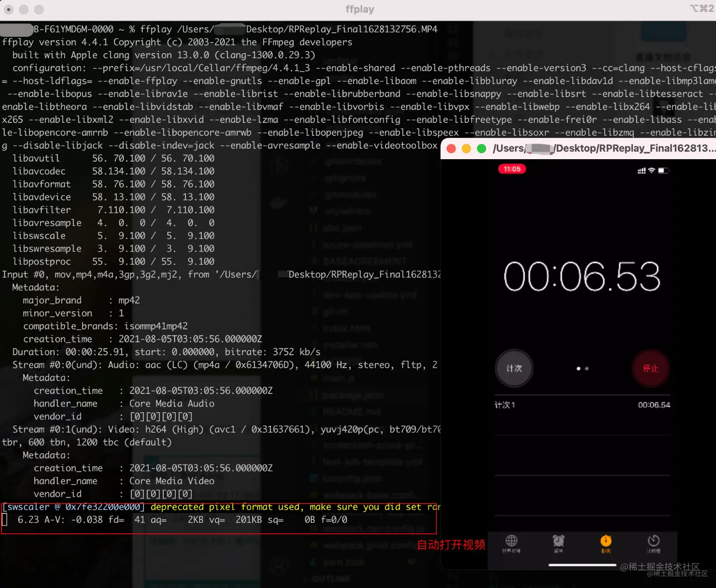Tap the red 11:05 recording pill
Image resolution: width=716 pixels, height=588 pixels.
[x=512, y=169]
